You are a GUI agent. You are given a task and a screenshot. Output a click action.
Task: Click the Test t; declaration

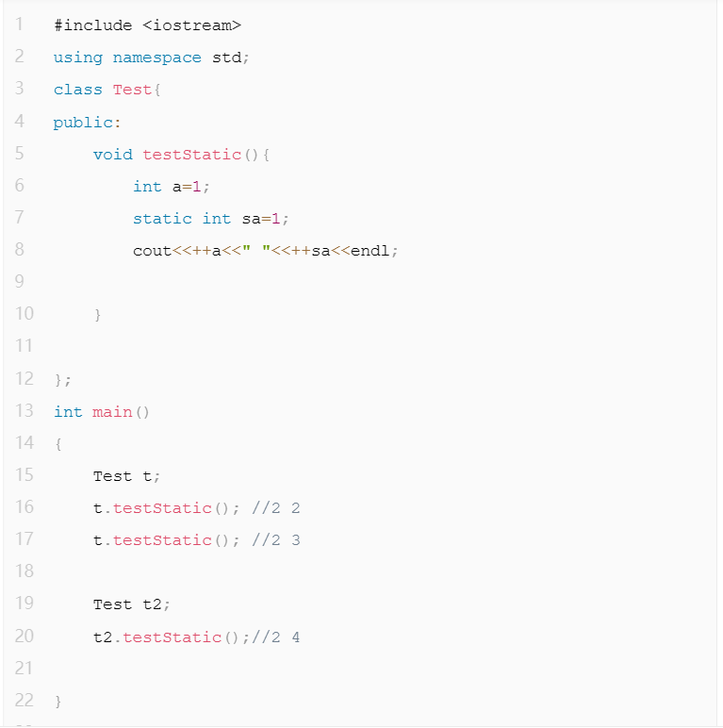tap(127, 476)
